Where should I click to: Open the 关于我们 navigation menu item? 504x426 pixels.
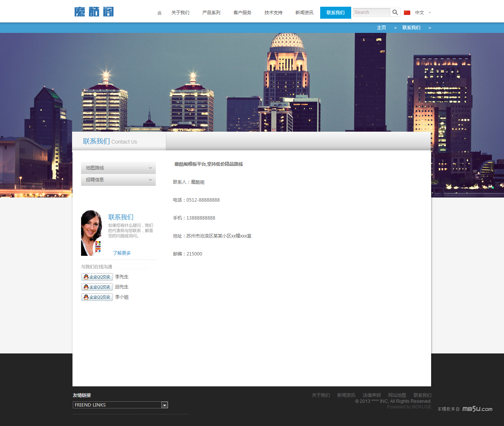pyautogui.click(x=180, y=13)
